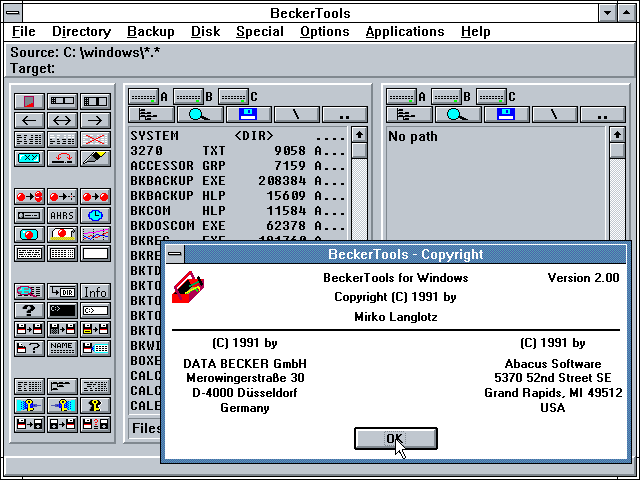Select the ACCESSOR GRP file row
640x480 pixels.
click(x=238, y=166)
